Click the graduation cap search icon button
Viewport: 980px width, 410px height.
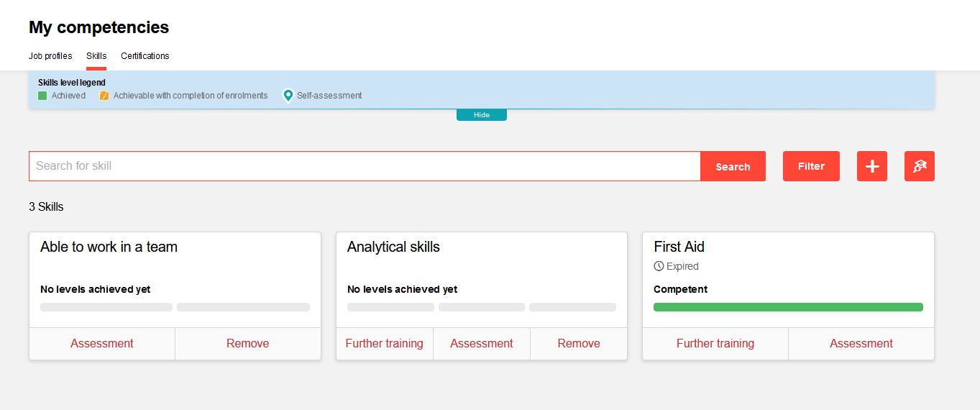coord(919,166)
